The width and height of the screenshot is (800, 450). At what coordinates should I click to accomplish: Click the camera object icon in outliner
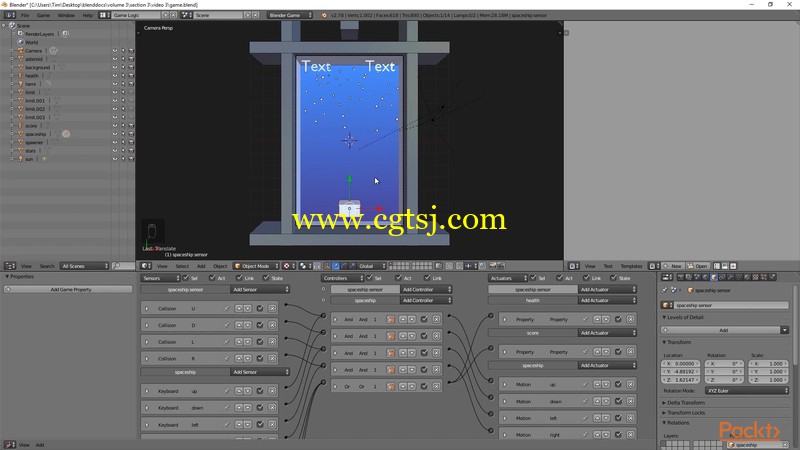pyautogui.click(x=21, y=51)
